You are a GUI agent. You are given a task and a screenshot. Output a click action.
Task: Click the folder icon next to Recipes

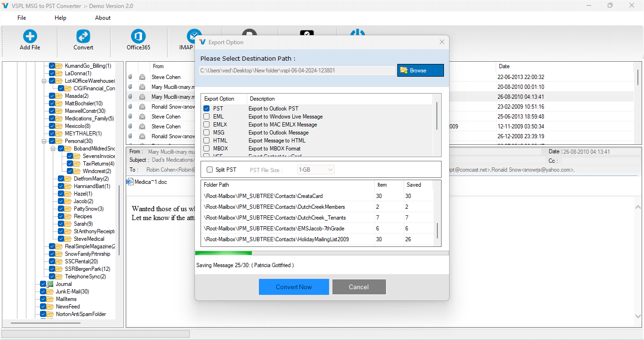pyautogui.click(x=68, y=216)
